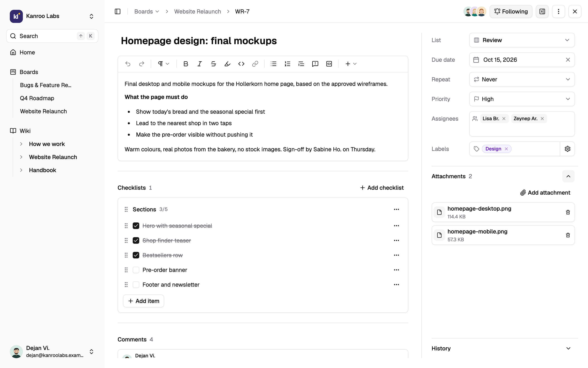Insert a callout block
This screenshot has width=588, height=368.
click(x=315, y=64)
